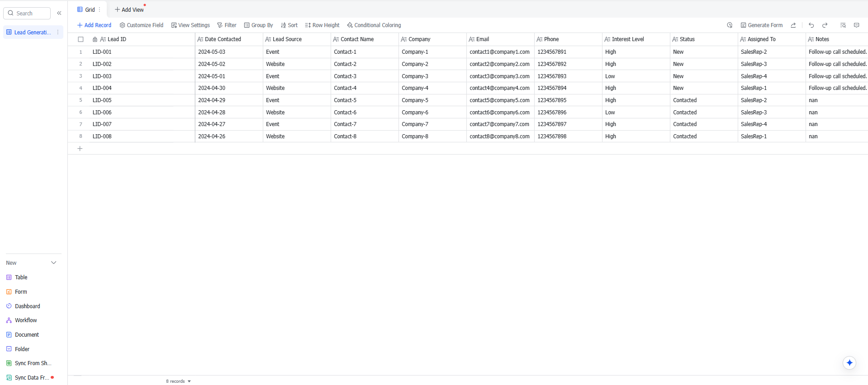868x385 pixels.
Task: Select the nan Notes cell in row LID-005
Action: pos(837,100)
